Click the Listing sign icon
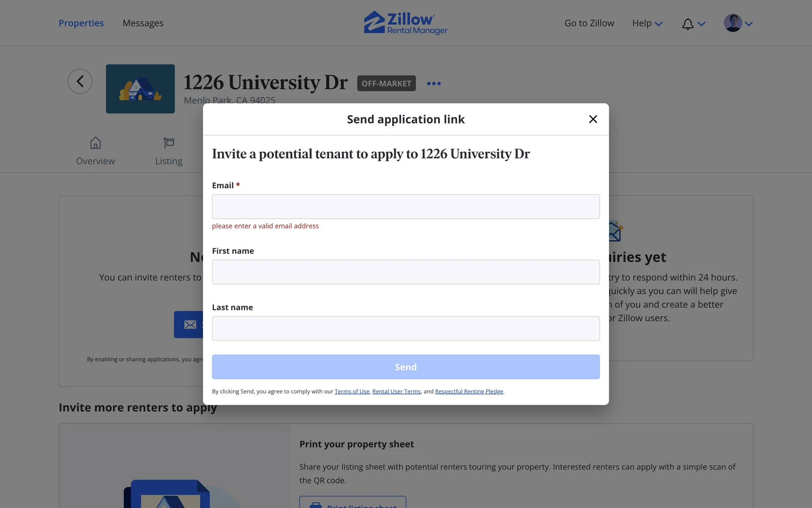812x508 pixels. [x=169, y=143]
